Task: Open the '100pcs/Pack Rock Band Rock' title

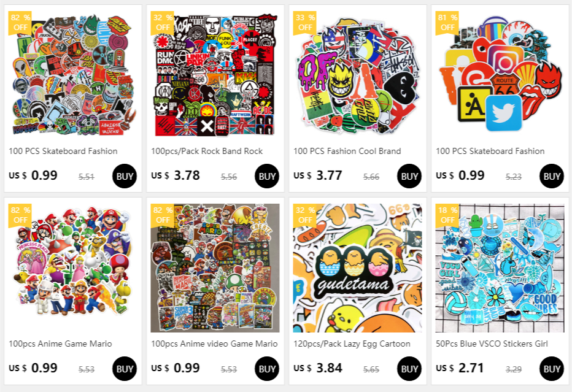Action: click(x=207, y=151)
